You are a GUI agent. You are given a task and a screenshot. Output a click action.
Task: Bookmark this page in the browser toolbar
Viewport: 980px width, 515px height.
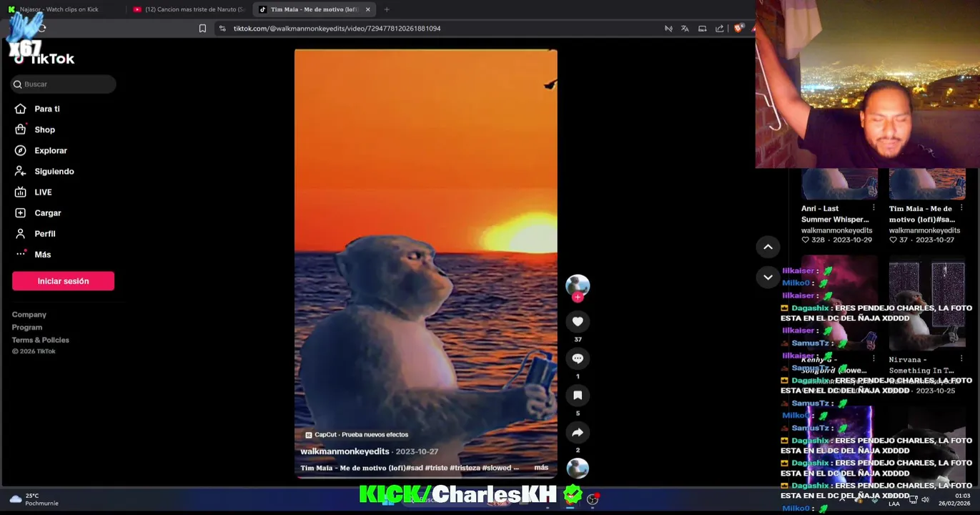coord(202,29)
